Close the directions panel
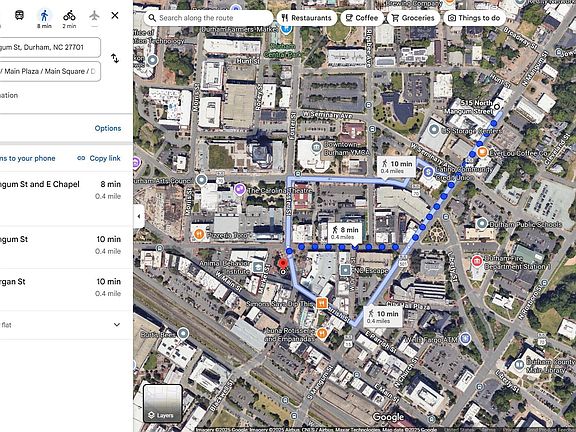Image resolution: width=576 pixels, height=432 pixels. (x=115, y=15)
